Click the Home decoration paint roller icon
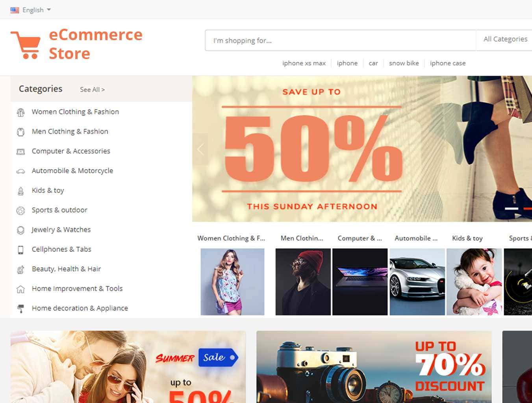532x403 pixels. pos(20,308)
